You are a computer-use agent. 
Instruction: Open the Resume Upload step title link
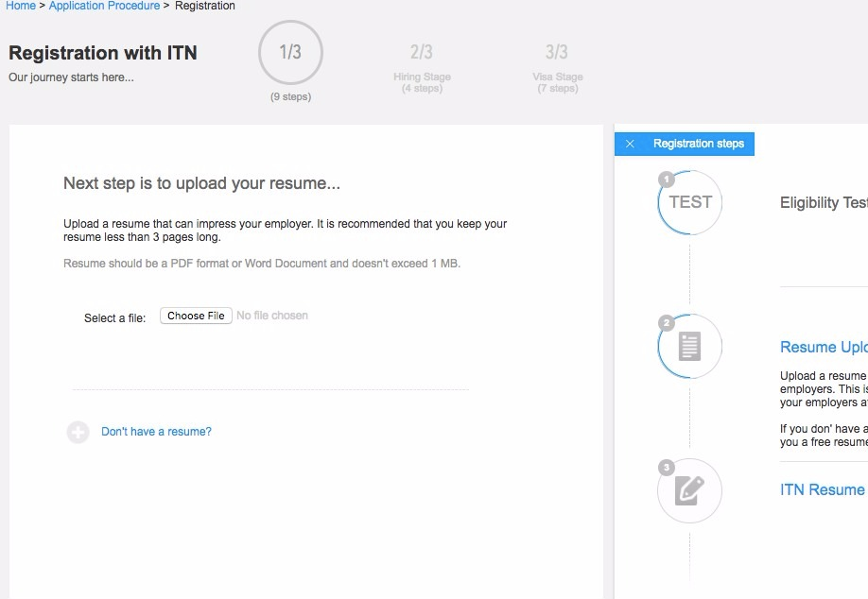[823, 347]
